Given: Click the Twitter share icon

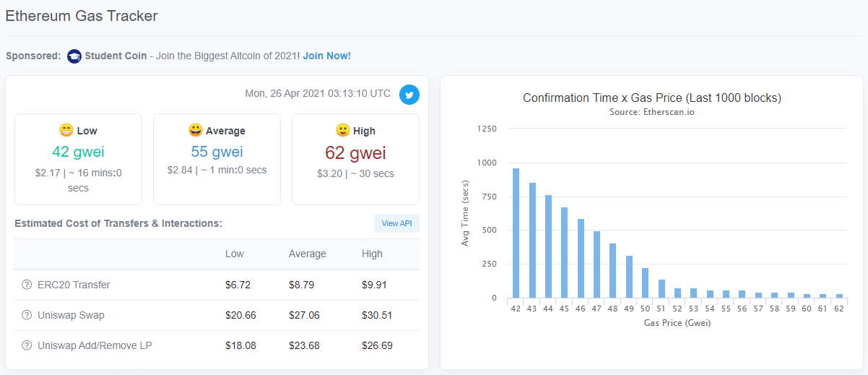Looking at the screenshot, I should [x=409, y=95].
